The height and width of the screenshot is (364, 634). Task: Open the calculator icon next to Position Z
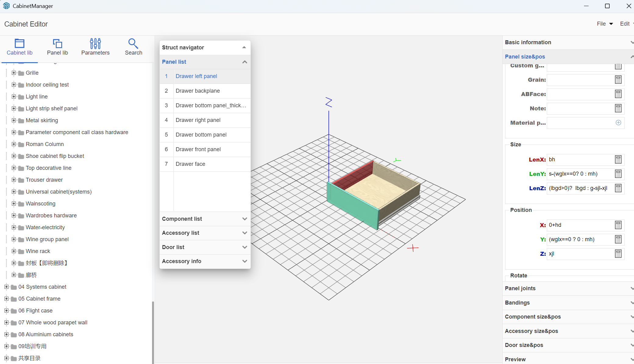tap(618, 254)
